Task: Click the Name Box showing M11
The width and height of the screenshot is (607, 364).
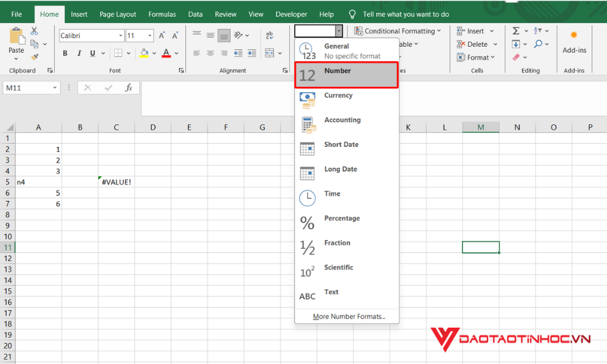Action: point(26,87)
